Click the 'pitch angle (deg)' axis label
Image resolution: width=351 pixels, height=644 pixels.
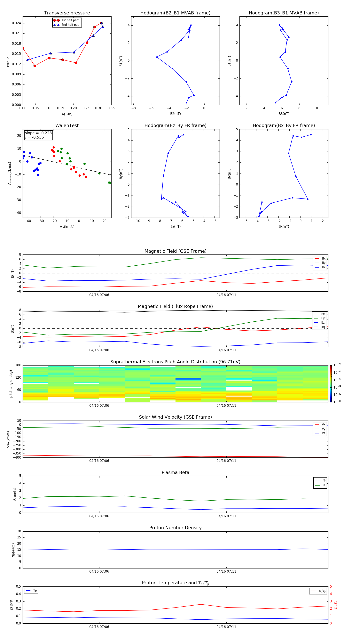click(11, 384)
